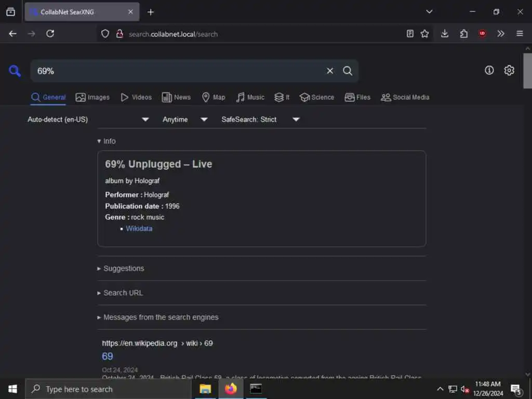This screenshot has height=399, width=532.
Task: Click the SearXNG magnifier logo
Action: pos(15,71)
